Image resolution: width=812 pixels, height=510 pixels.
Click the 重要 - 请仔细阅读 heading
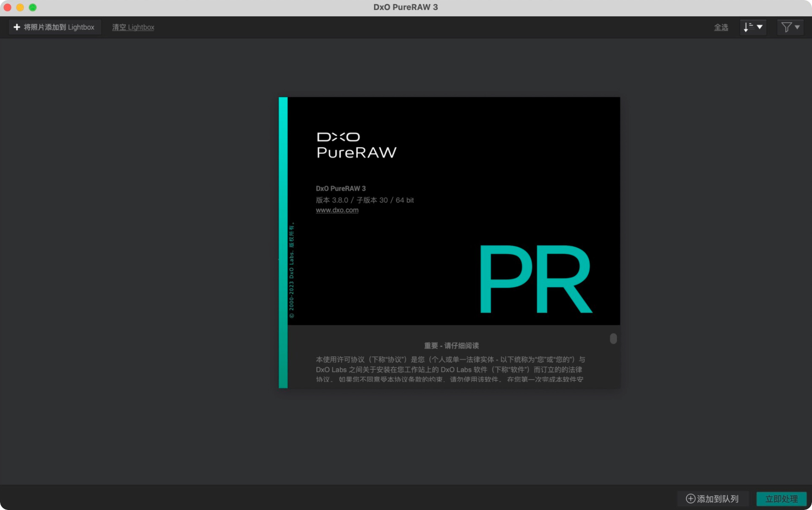coord(451,345)
